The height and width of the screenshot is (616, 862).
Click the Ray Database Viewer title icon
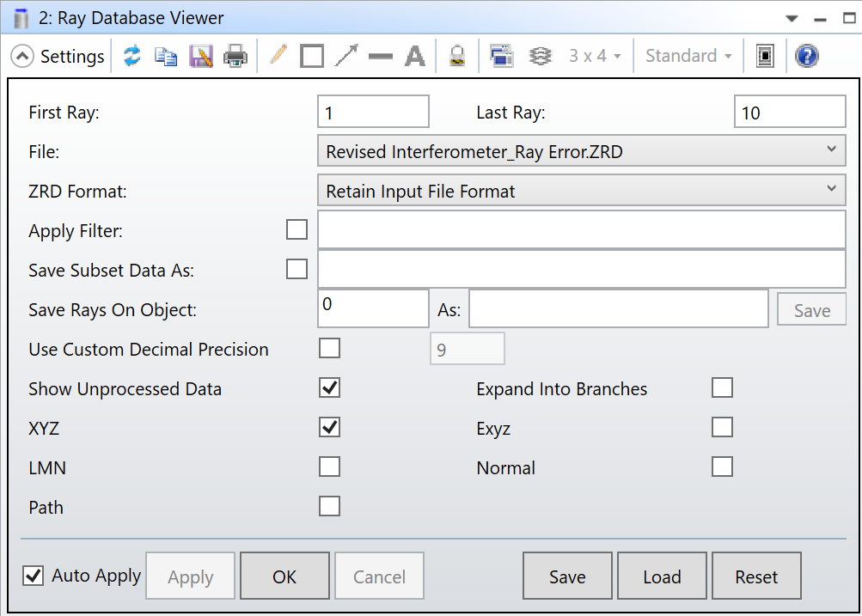coord(21,18)
